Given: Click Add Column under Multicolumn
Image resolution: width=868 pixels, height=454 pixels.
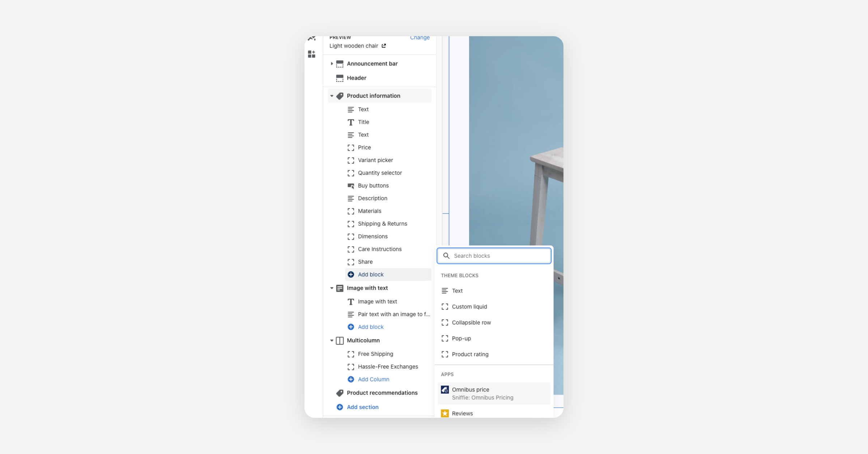Looking at the screenshot, I should coord(373,379).
